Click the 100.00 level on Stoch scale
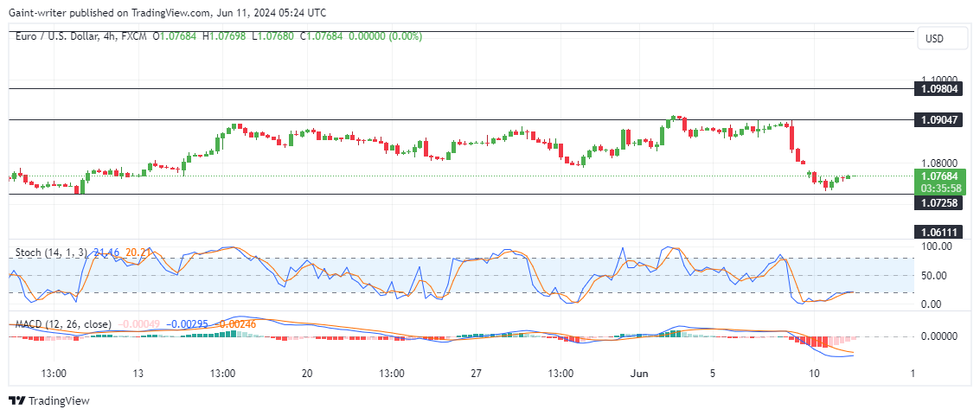The image size is (980, 416). [x=936, y=246]
